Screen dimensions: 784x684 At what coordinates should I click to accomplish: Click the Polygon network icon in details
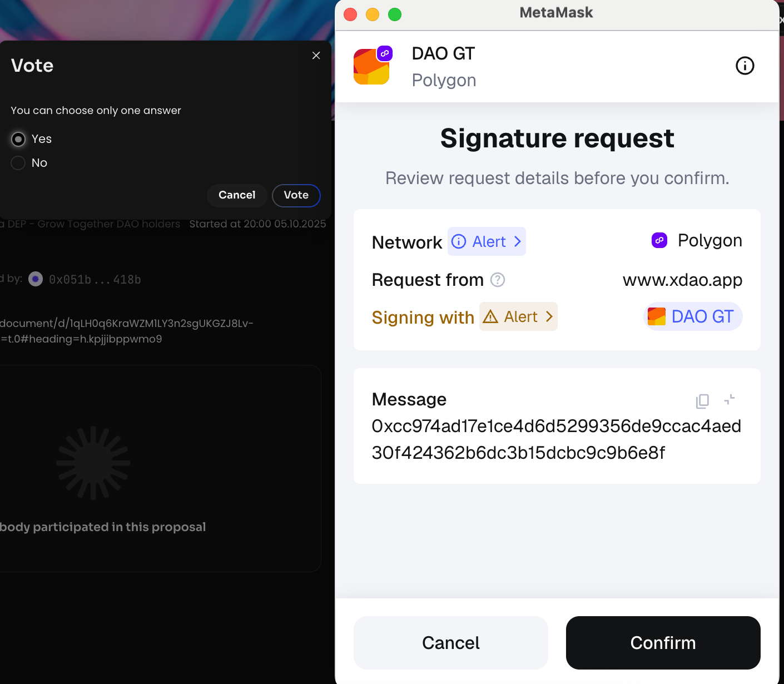(x=659, y=241)
